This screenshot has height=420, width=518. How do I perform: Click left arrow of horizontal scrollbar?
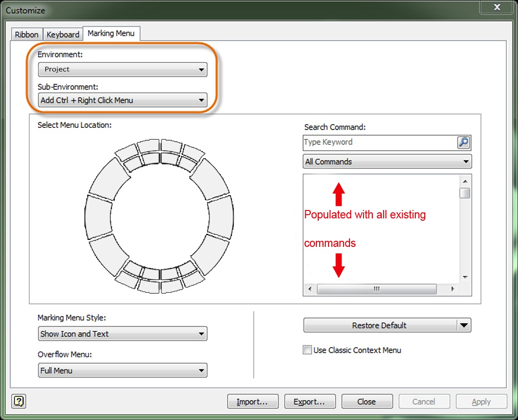click(309, 289)
